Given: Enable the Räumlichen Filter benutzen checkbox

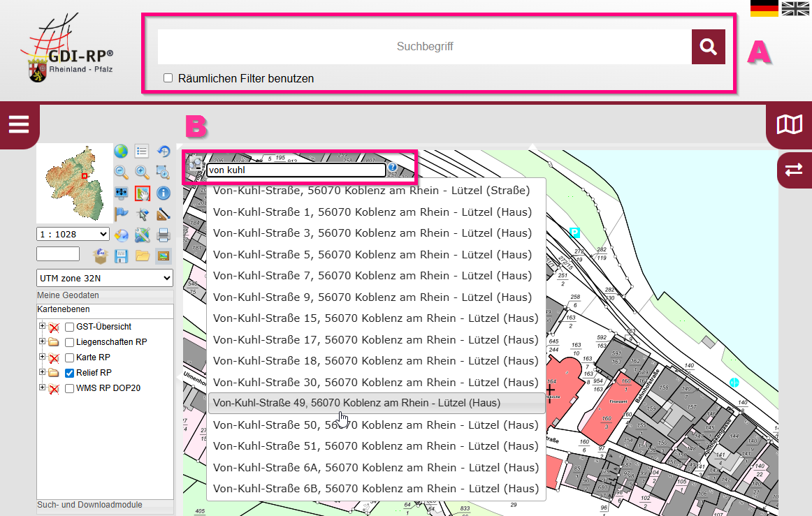Looking at the screenshot, I should [168, 78].
